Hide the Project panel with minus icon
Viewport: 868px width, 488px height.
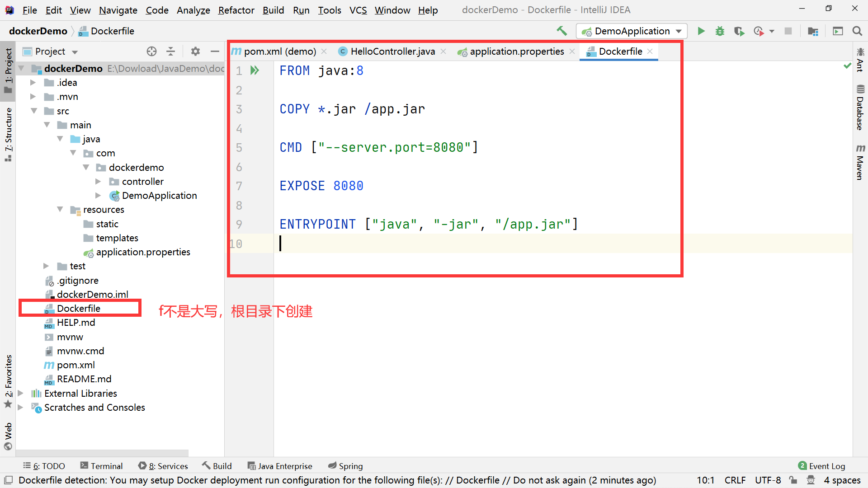tap(215, 52)
